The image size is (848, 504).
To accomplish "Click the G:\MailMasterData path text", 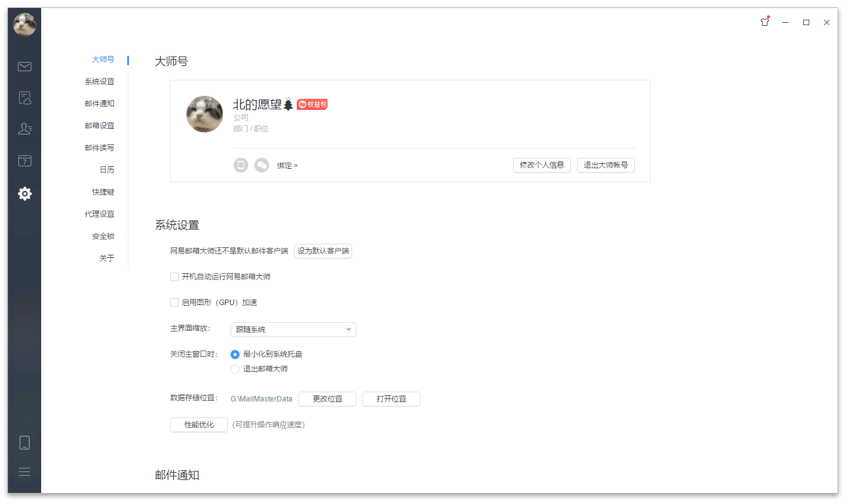I will 261,399.
